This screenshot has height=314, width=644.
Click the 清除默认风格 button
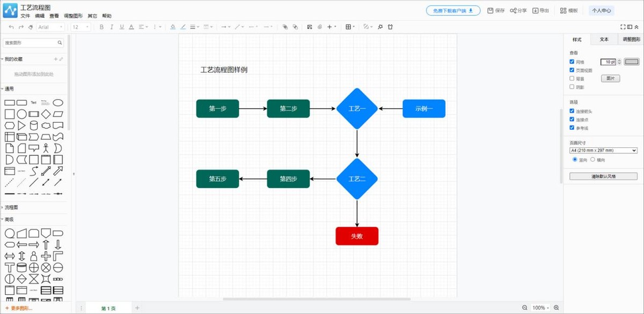(x=602, y=176)
